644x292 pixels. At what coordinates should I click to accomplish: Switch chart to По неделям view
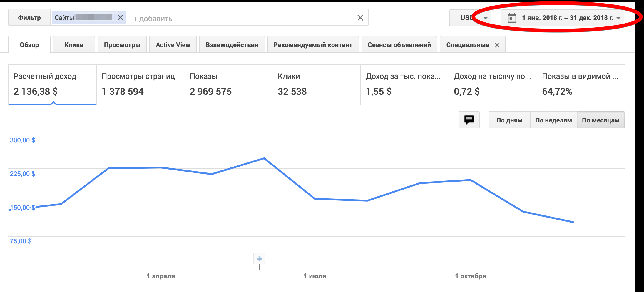click(x=553, y=120)
